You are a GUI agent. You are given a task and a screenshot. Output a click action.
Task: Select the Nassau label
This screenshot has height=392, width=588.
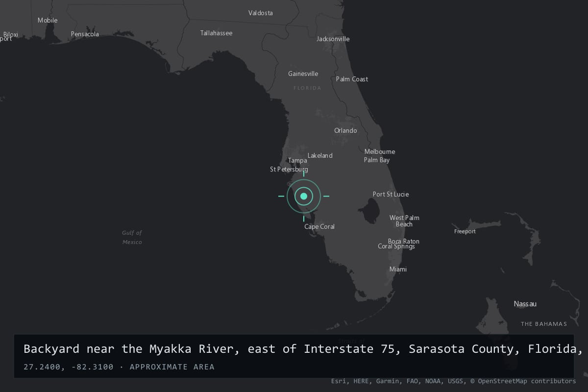(x=525, y=304)
